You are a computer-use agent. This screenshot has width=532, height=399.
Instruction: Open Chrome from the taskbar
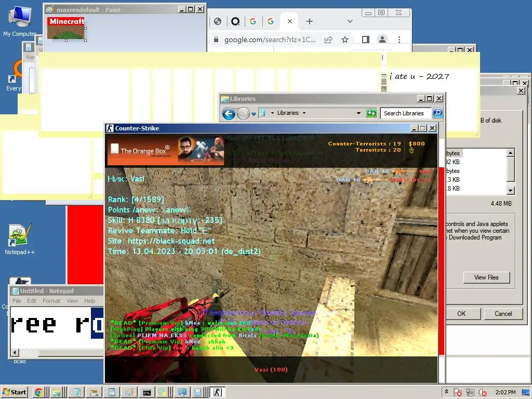click(38, 392)
